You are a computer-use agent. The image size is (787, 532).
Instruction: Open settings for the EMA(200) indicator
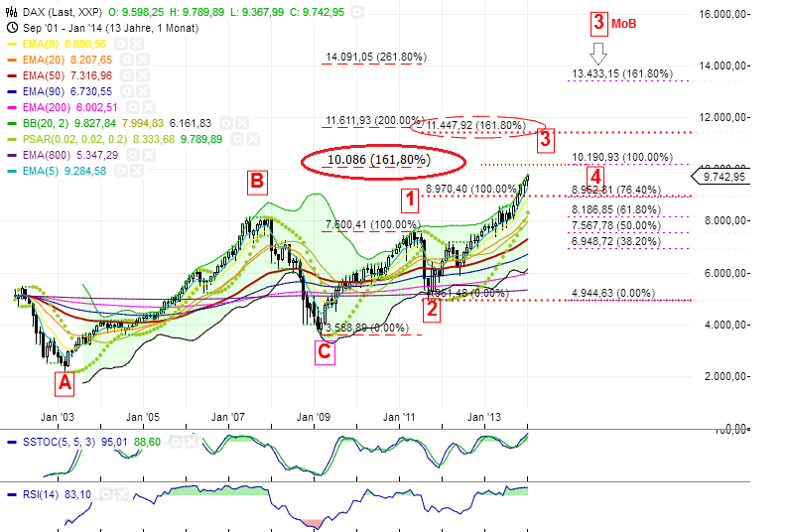[x=133, y=107]
